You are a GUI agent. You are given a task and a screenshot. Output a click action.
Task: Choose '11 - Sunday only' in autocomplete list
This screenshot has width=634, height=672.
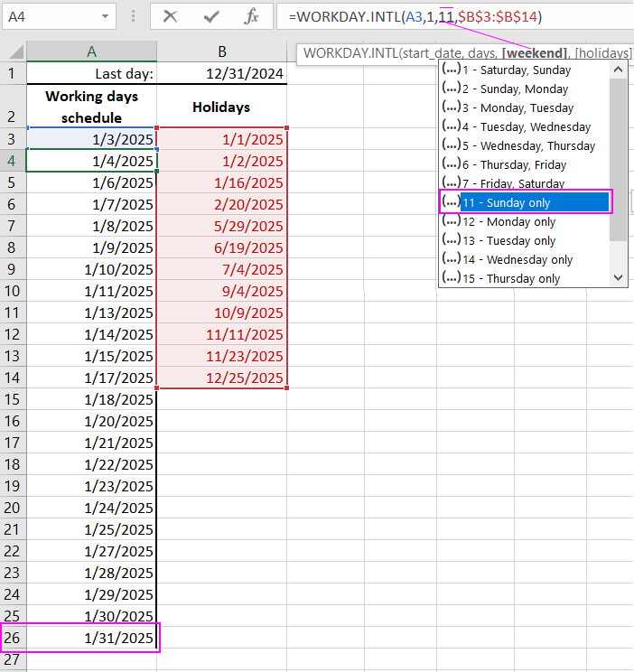(525, 202)
